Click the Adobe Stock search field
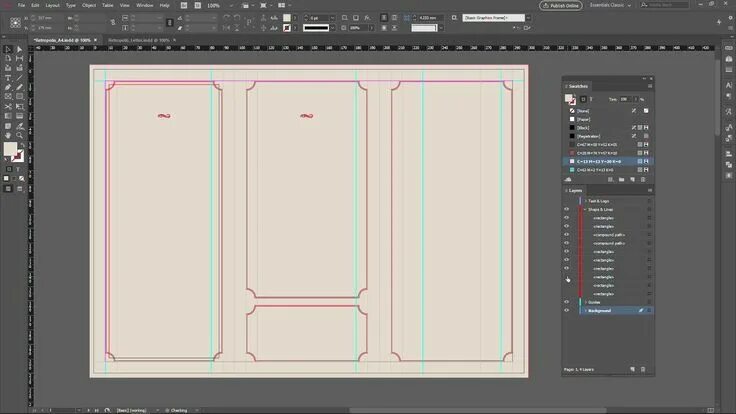Image resolution: width=736 pixels, height=414 pixels. click(665, 5)
